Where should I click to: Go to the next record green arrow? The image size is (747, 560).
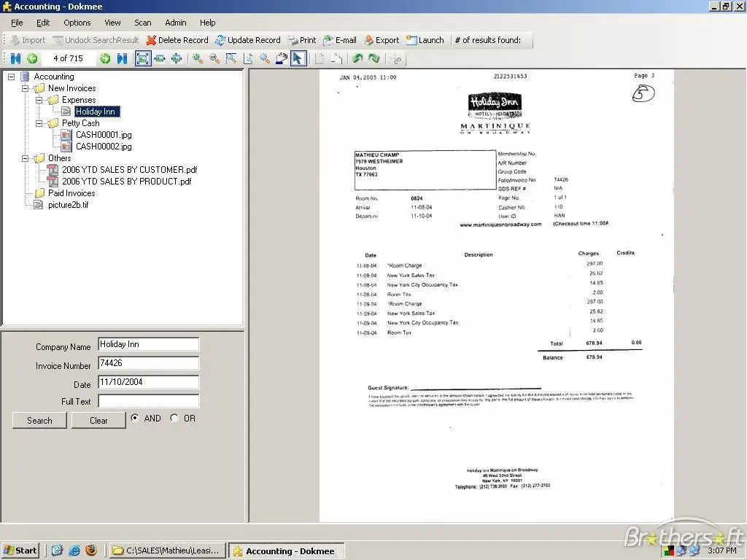coord(105,58)
